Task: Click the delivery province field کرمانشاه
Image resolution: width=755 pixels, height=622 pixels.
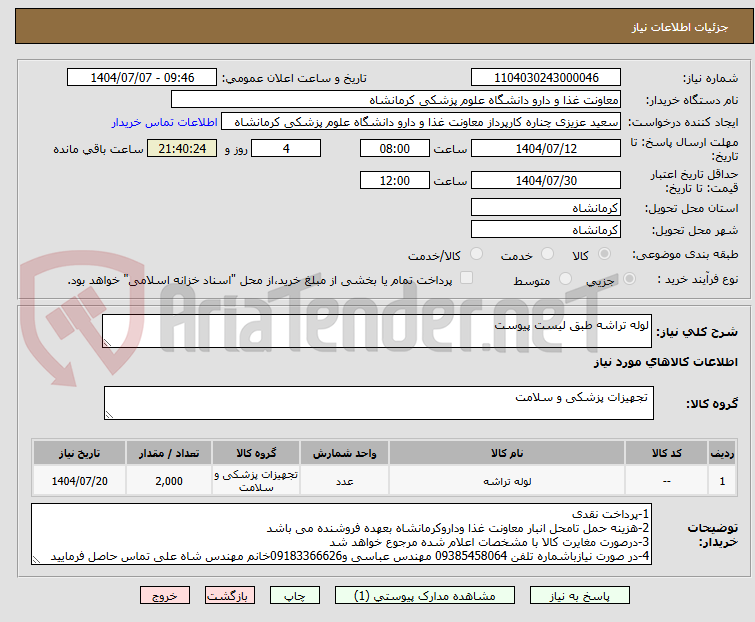Action: click(x=546, y=207)
